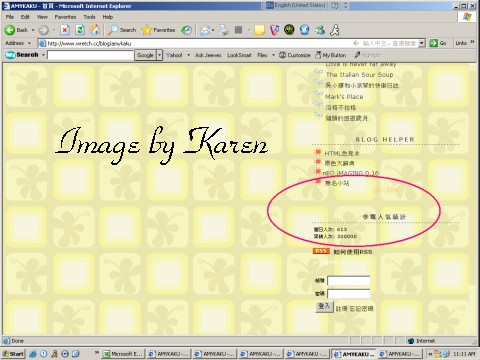Print the page with the printer icon
This screenshot has height=360, width=480.
pyautogui.click(x=224, y=30)
